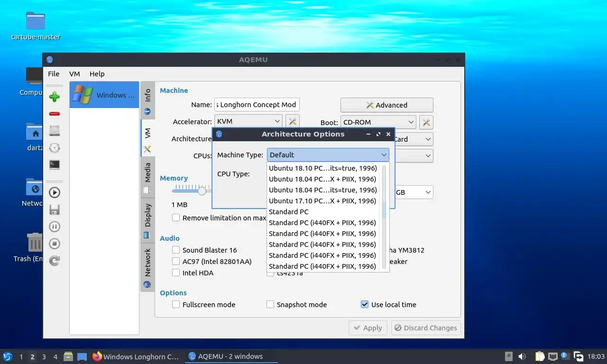Open the Network folder on the desktop
This screenshot has width=607, height=364.
[34, 192]
